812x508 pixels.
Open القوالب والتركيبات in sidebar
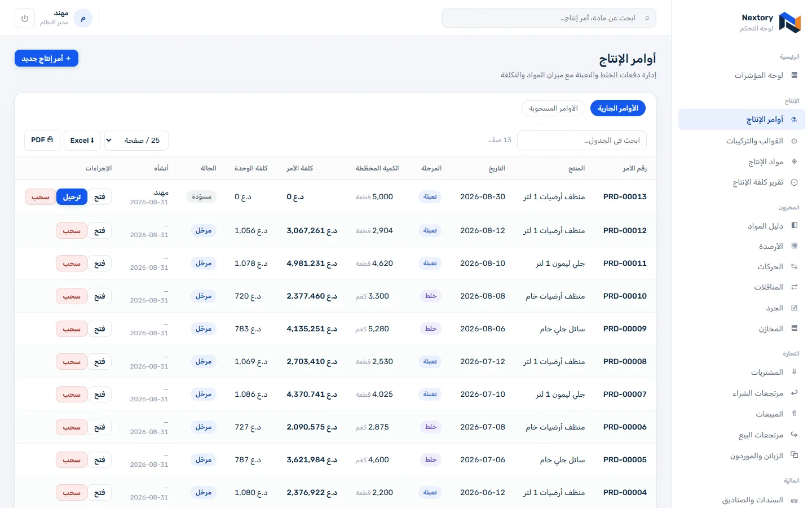[742, 141]
